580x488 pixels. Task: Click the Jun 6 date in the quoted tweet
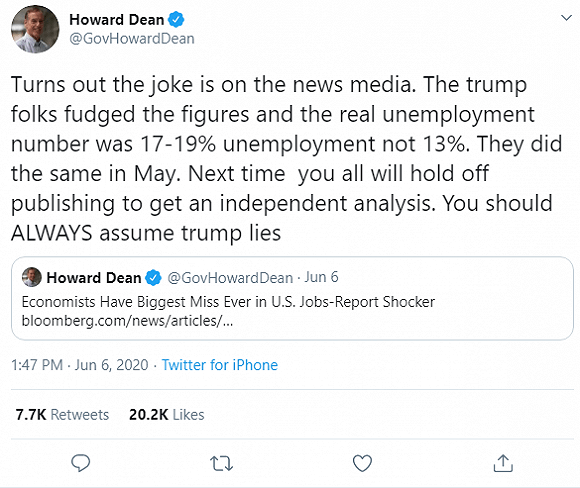click(x=321, y=277)
